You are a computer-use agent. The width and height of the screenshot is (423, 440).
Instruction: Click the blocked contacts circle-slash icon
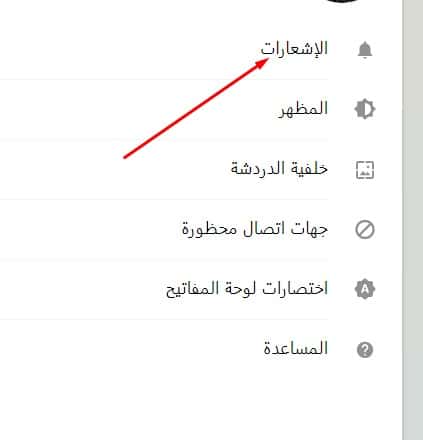[x=365, y=230]
